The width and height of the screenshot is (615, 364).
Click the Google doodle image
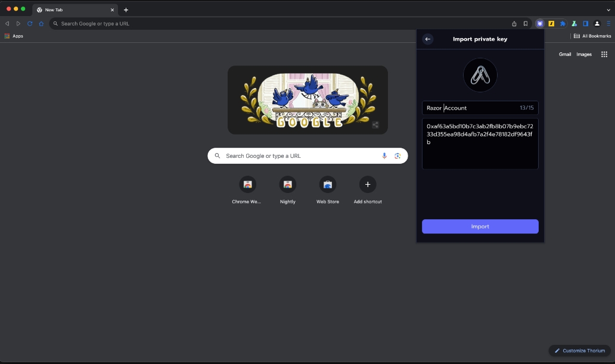pos(308,100)
